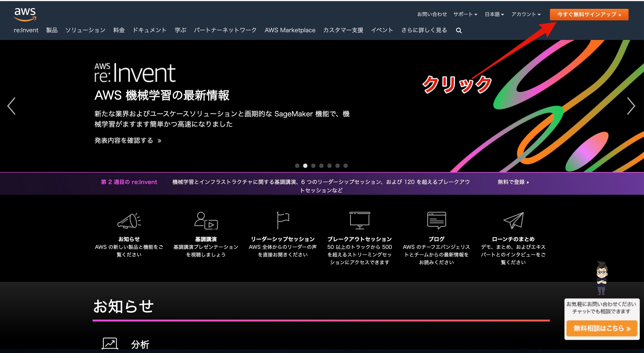Click the リーダーシップセッション flag icon
The height and width of the screenshot is (353, 644).
pos(283,220)
